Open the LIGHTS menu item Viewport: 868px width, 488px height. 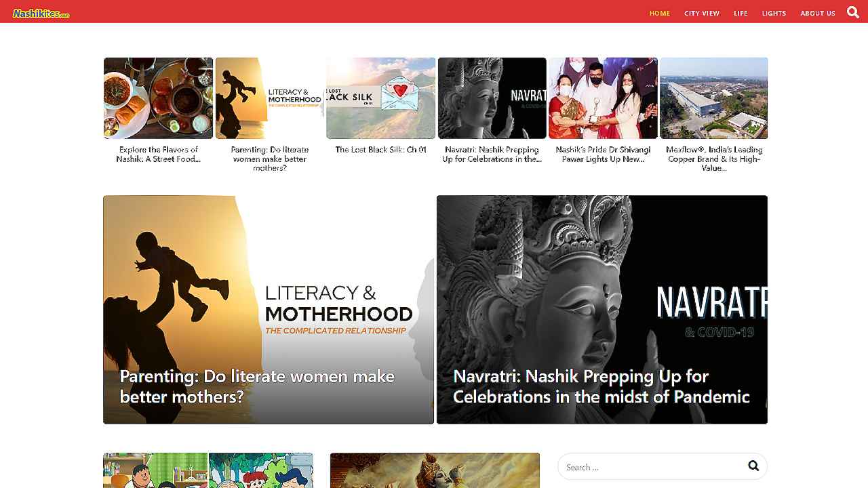(774, 13)
